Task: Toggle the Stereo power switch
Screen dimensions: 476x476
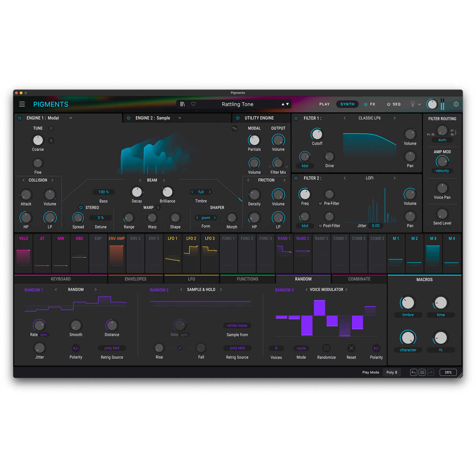Action: point(81,207)
